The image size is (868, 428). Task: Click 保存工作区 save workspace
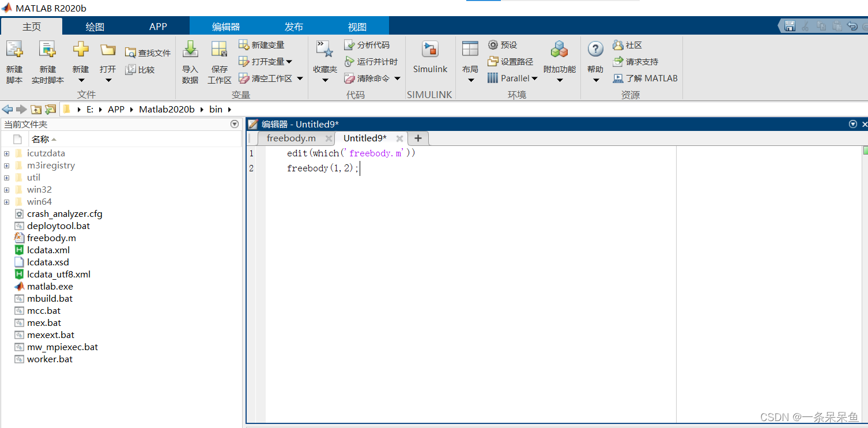(220, 62)
